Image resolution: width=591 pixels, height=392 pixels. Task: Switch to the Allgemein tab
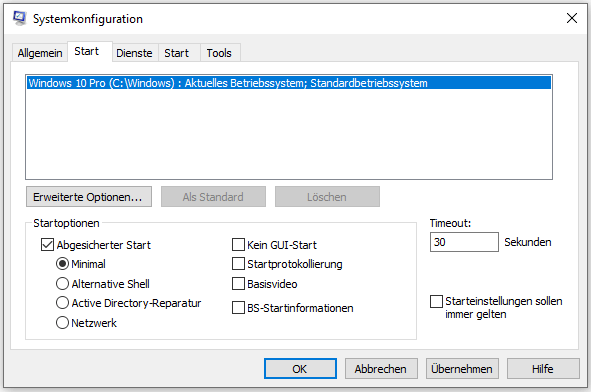click(x=40, y=53)
